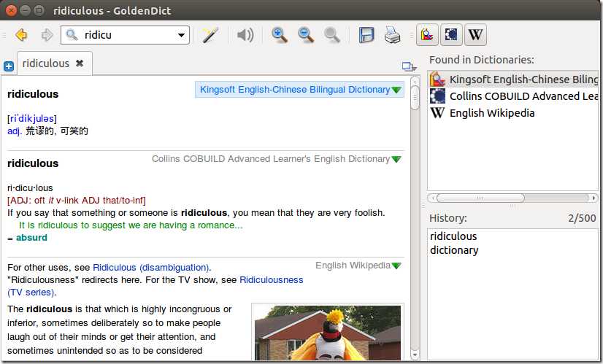The image size is (603, 364).
Task: Click the article scroll up arrow
Action: click(x=415, y=81)
